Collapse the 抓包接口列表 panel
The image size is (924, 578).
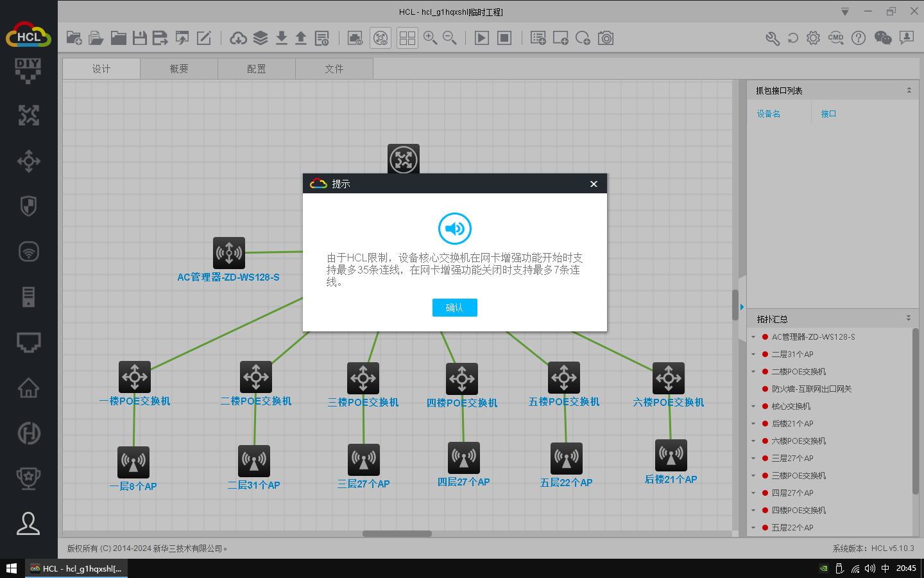[909, 91]
